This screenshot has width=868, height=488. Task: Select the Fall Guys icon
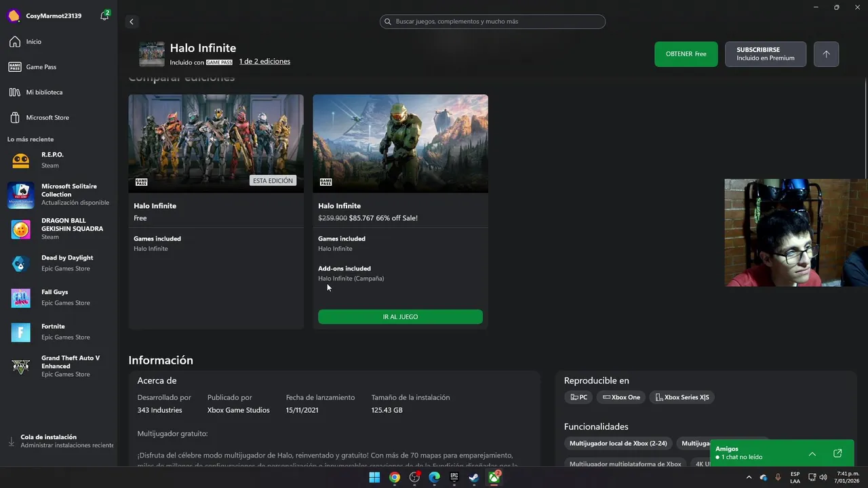point(21,298)
